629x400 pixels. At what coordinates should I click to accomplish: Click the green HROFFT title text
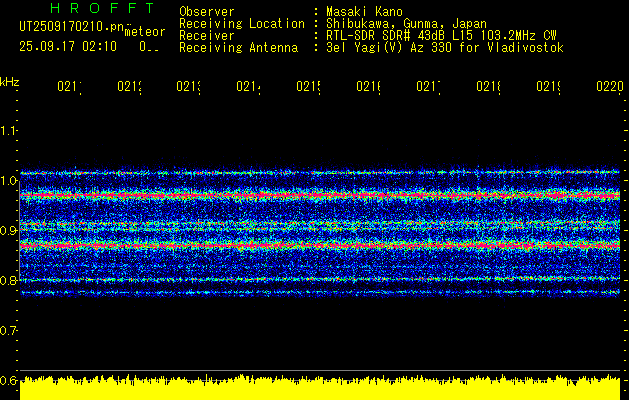click(x=103, y=8)
